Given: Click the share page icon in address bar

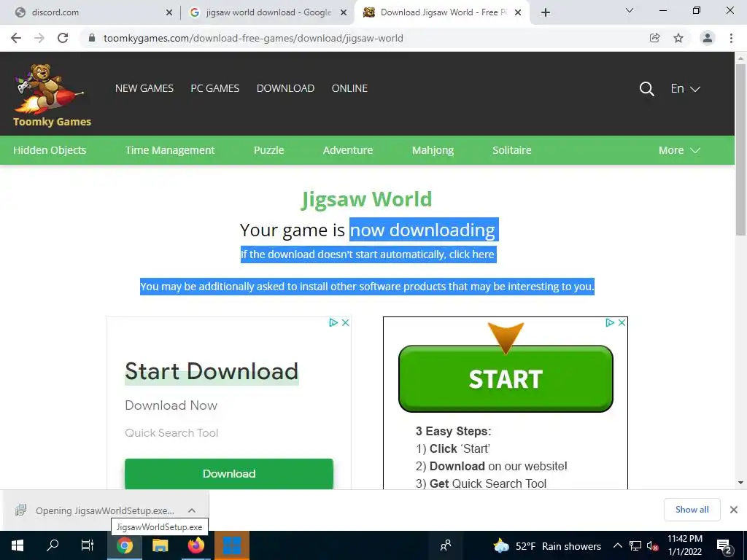Looking at the screenshot, I should pos(654,38).
